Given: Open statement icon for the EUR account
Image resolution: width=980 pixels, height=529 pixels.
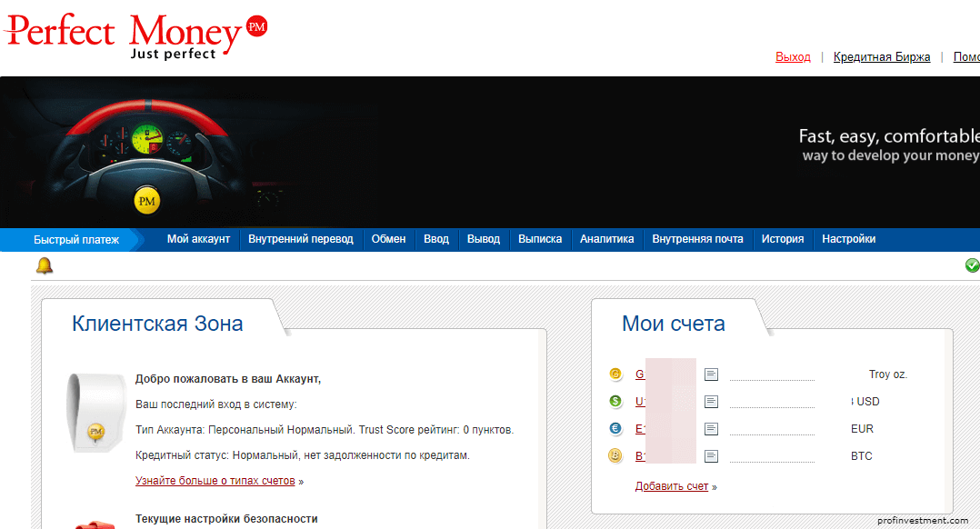Looking at the screenshot, I should click(711, 429).
